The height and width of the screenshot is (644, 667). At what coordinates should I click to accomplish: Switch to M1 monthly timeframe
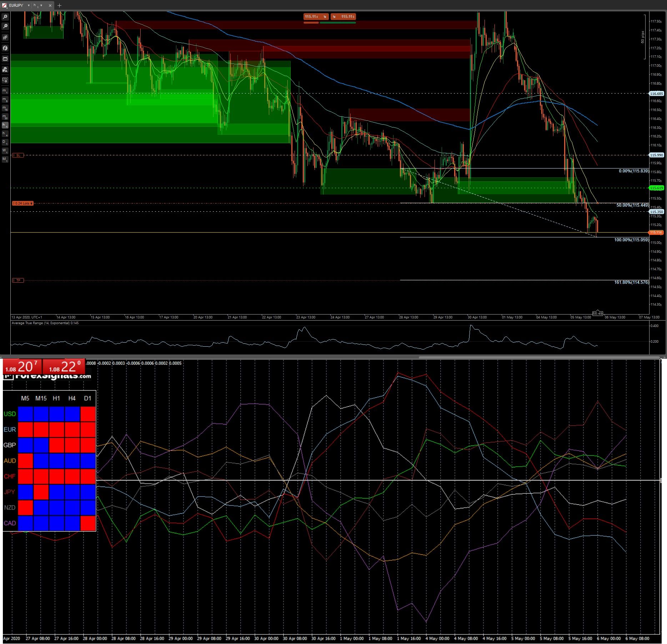5,159
